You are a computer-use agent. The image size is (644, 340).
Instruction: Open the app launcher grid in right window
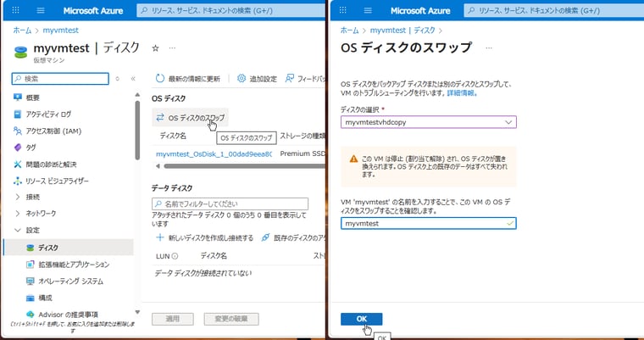pyautogui.click(x=342, y=10)
